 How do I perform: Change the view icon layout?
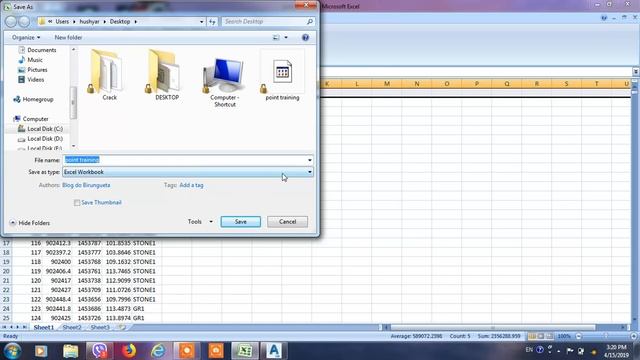[x=276, y=38]
